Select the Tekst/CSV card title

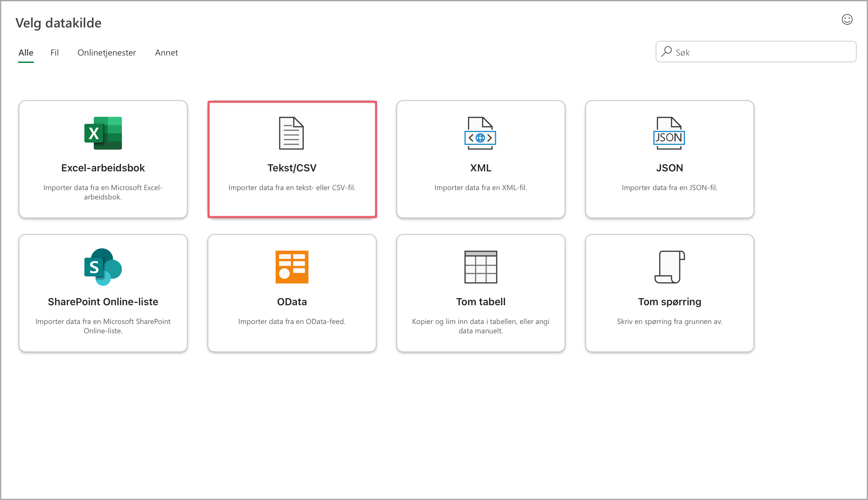292,168
